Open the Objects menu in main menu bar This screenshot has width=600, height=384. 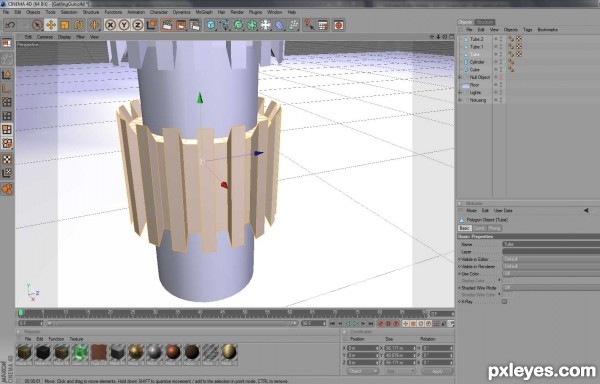click(x=33, y=12)
